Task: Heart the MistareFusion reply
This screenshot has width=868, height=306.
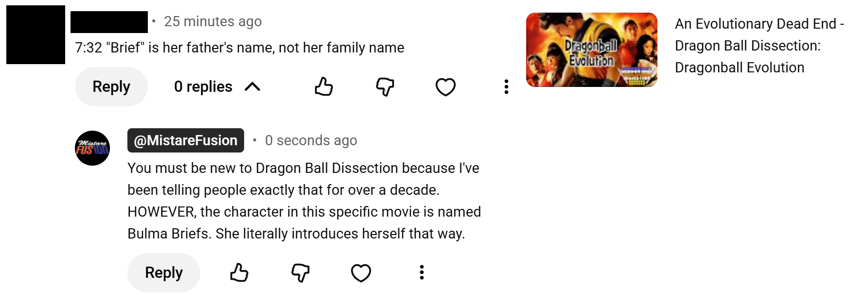Action: [x=361, y=272]
